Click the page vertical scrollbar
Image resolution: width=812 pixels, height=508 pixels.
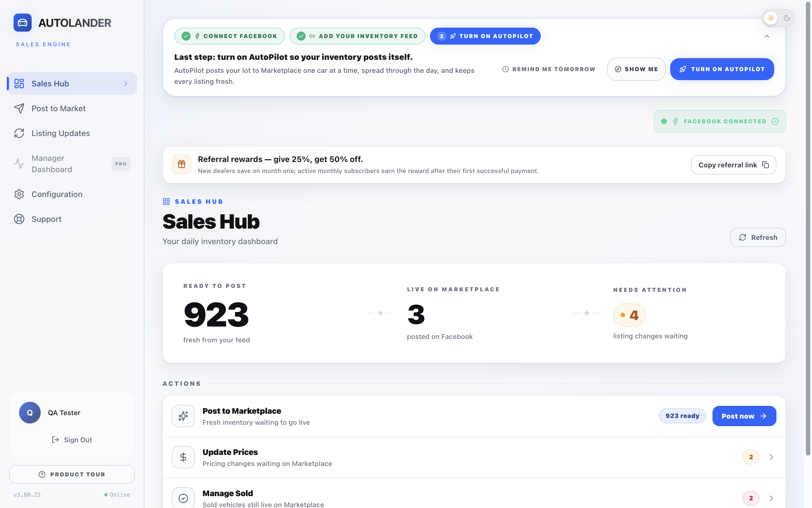click(x=808, y=229)
